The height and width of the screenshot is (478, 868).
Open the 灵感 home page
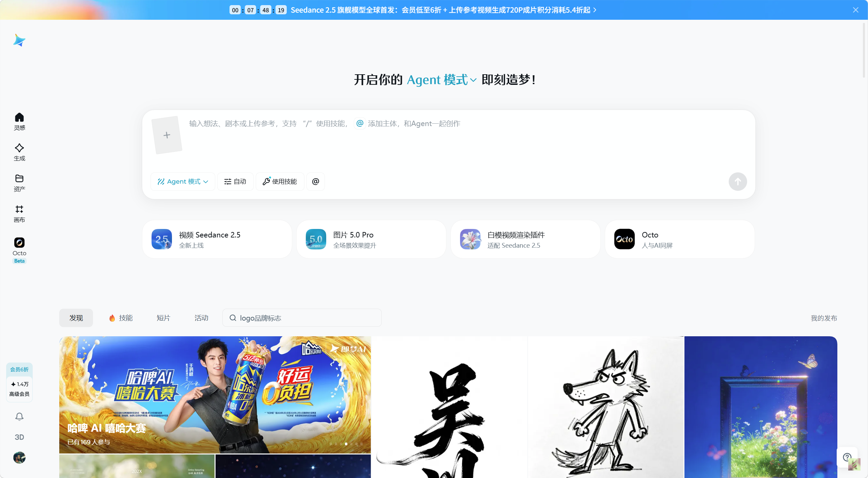click(19, 121)
